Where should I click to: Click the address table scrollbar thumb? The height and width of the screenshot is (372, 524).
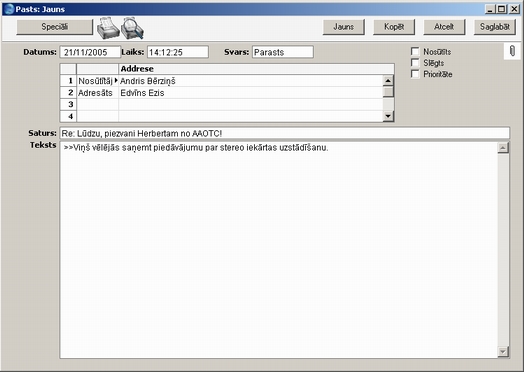point(388,92)
